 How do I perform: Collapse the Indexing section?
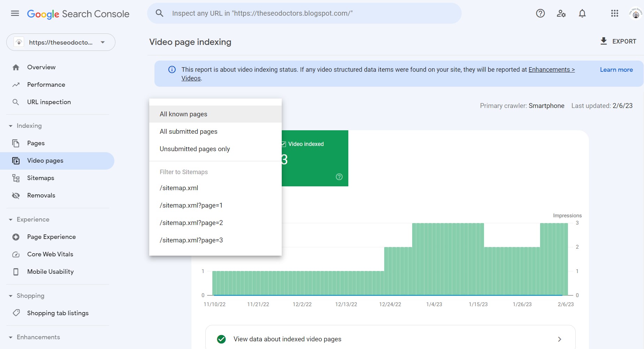tap(11, 126)
